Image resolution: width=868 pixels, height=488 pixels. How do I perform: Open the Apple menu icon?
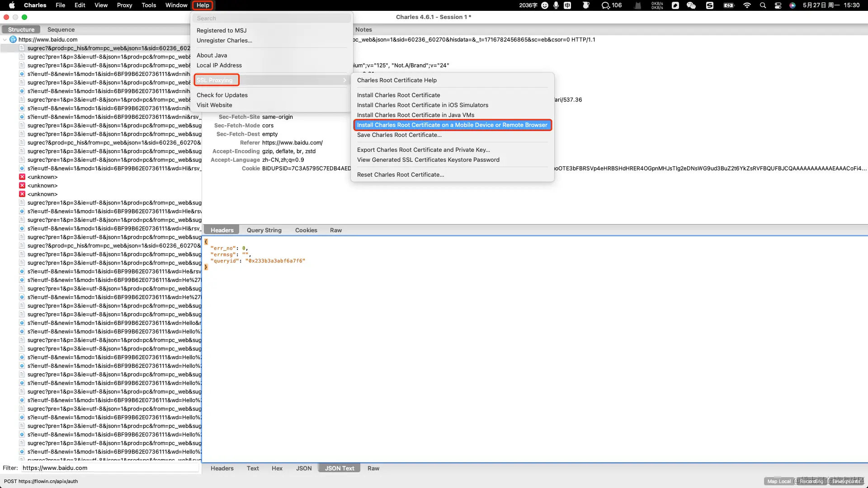click(12, 5)
